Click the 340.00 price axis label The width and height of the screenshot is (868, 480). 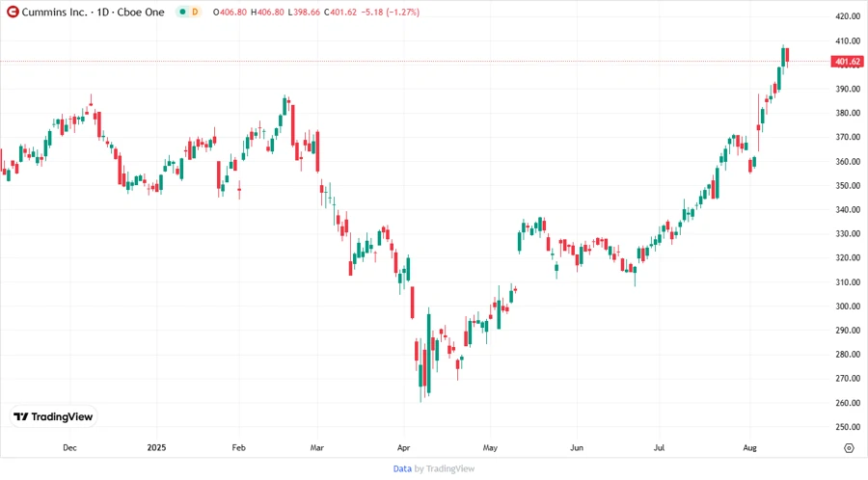(848, 209)
